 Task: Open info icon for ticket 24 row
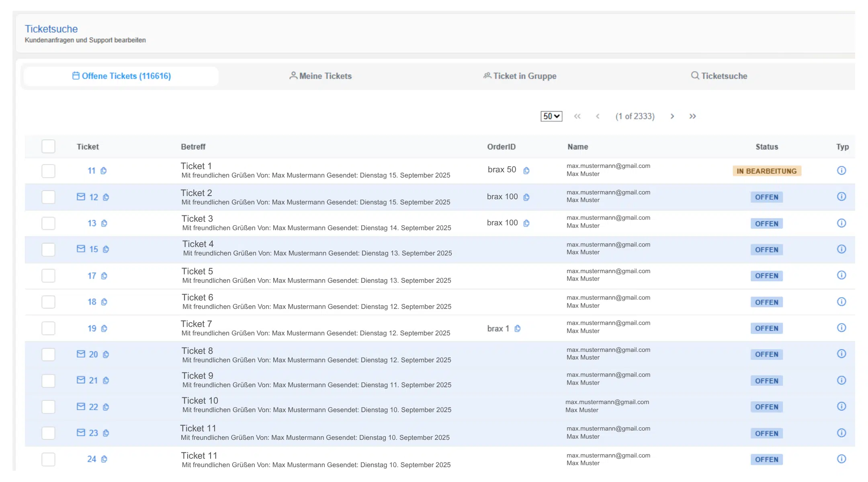(x=841, y=459)
